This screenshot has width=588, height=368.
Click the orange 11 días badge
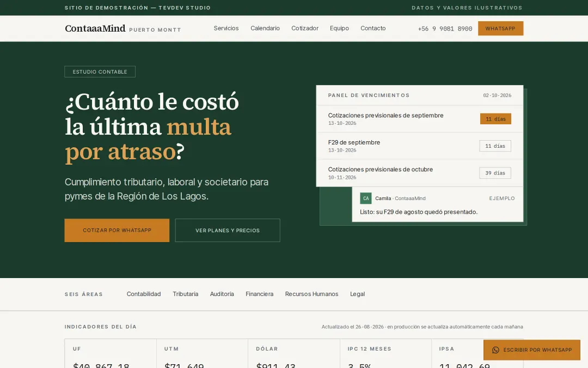point(496,119)
